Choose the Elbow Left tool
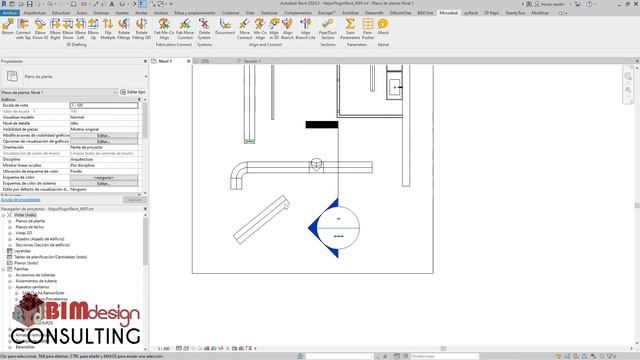Screen dimensions: 640x360 80,29
